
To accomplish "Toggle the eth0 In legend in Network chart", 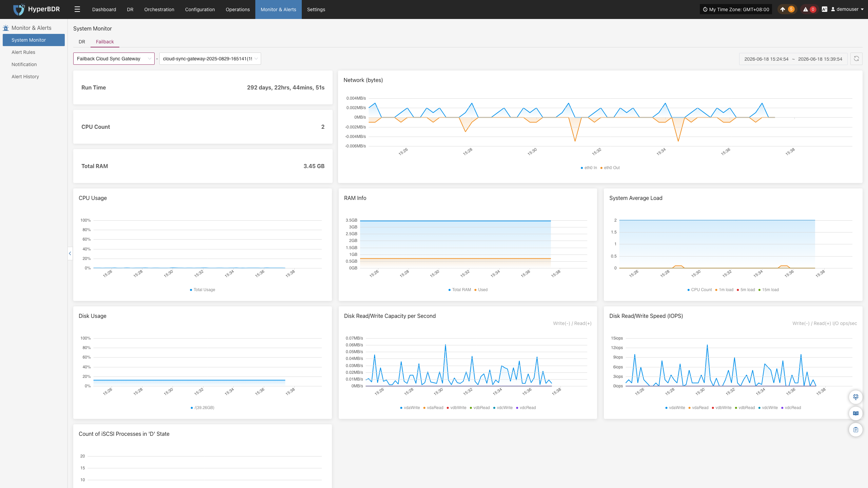I will [589, 168].
